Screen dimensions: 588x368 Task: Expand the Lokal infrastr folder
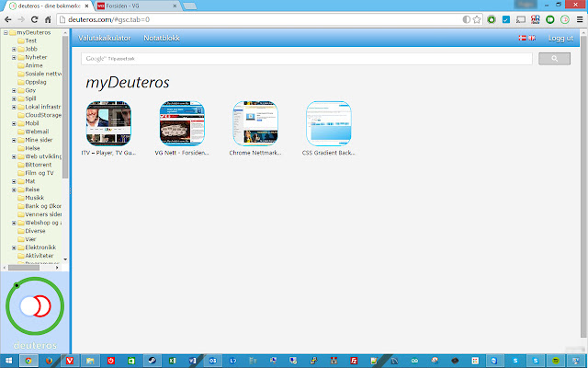tap(14, 107)
